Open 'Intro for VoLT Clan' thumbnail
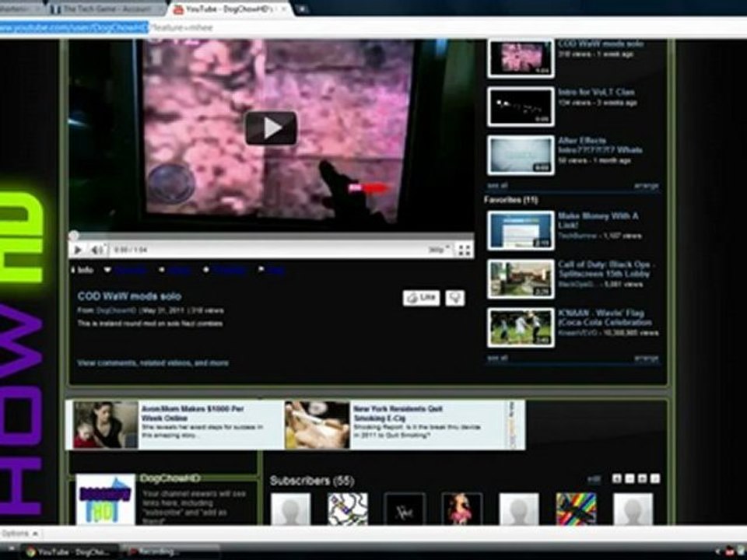 521,107
